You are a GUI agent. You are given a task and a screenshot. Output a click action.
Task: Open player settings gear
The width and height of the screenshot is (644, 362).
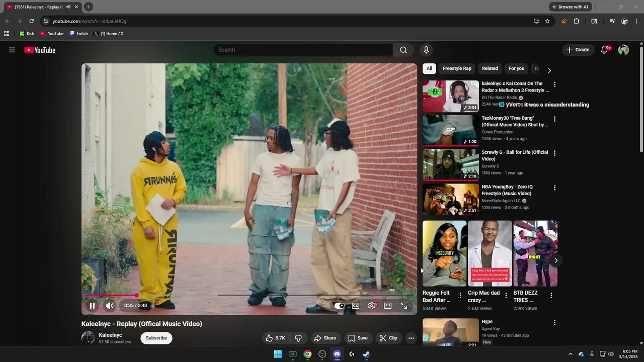[x=372, y=305]
